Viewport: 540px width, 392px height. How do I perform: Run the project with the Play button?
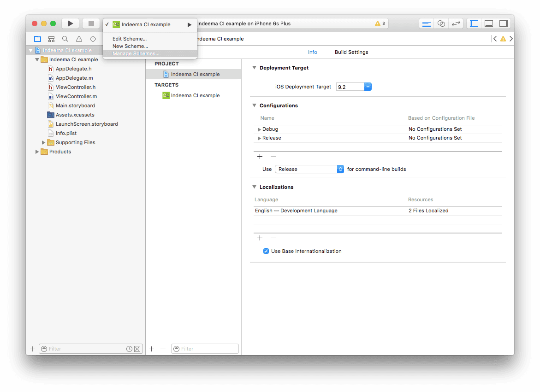[x=70, y=23]
